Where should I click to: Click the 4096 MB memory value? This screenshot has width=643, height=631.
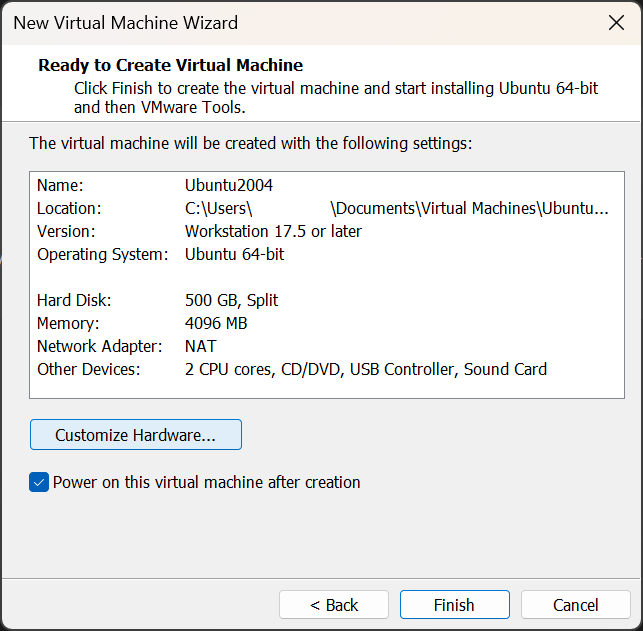click(216, 323)
